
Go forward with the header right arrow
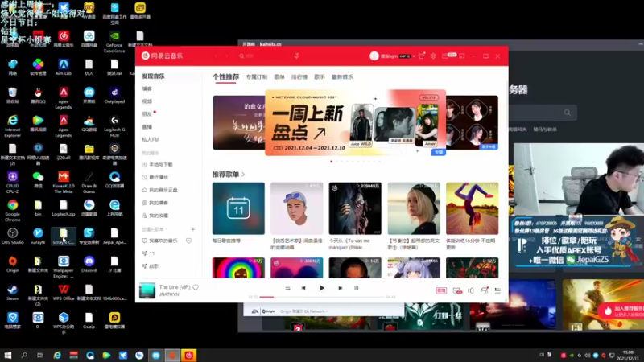click(226, 56)
